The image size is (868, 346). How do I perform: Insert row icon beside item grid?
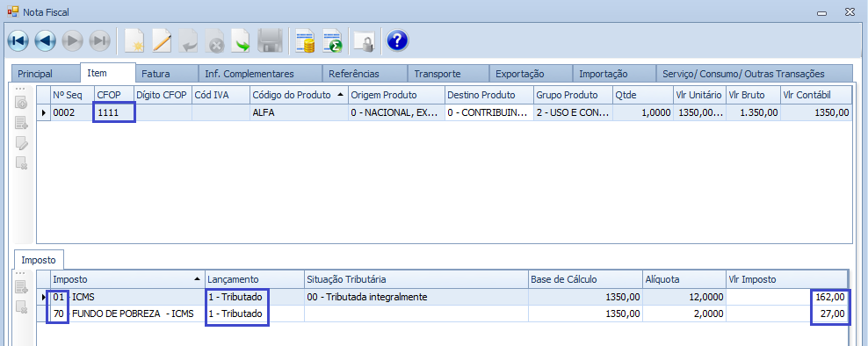point(21,124)
